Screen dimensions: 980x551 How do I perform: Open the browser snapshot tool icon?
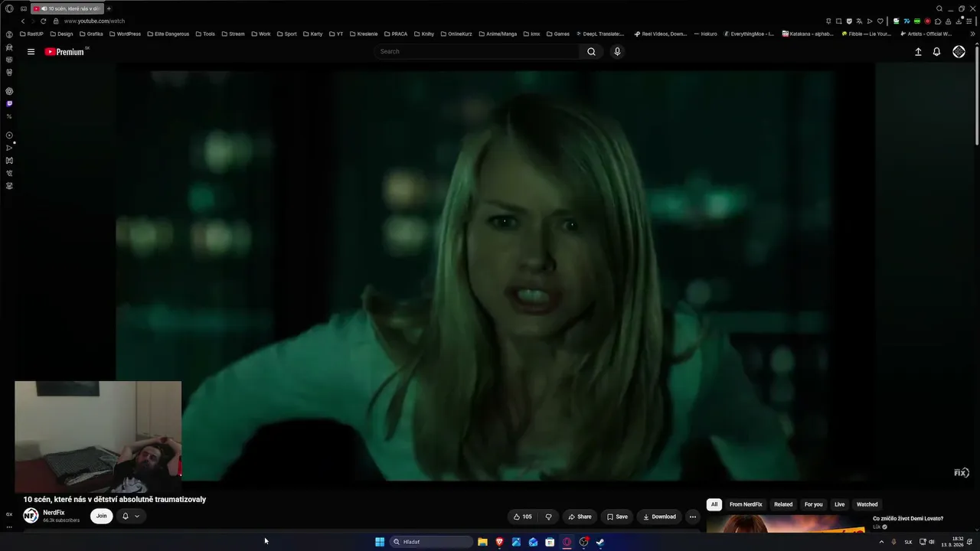pyautogui.click(x=838, y=21)
